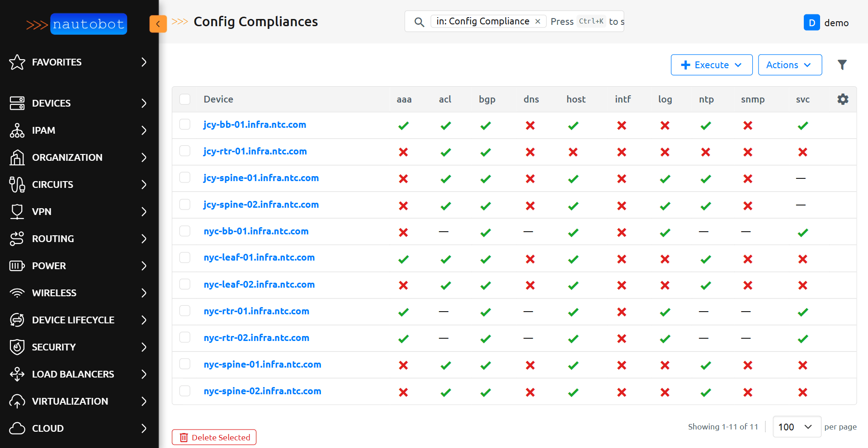This screenshot has width=868, height=448.
Task: Click the filter funnel icon
Action: [x=842, y=65]
